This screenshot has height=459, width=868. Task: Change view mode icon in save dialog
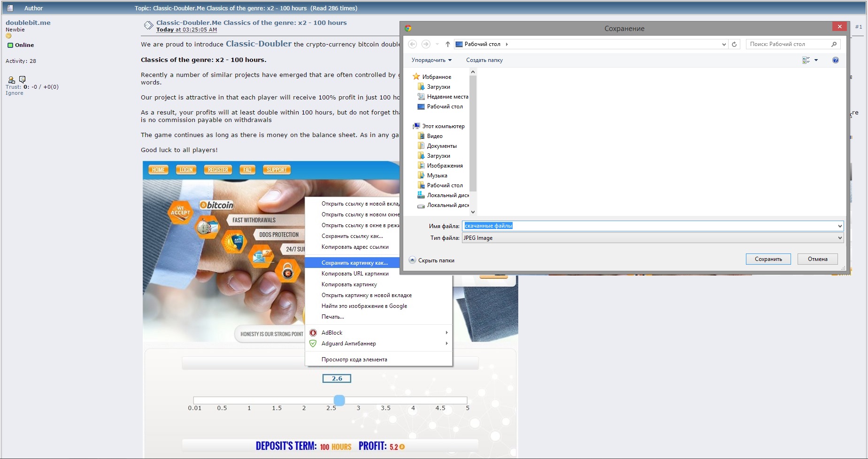[x=806, y=60]
